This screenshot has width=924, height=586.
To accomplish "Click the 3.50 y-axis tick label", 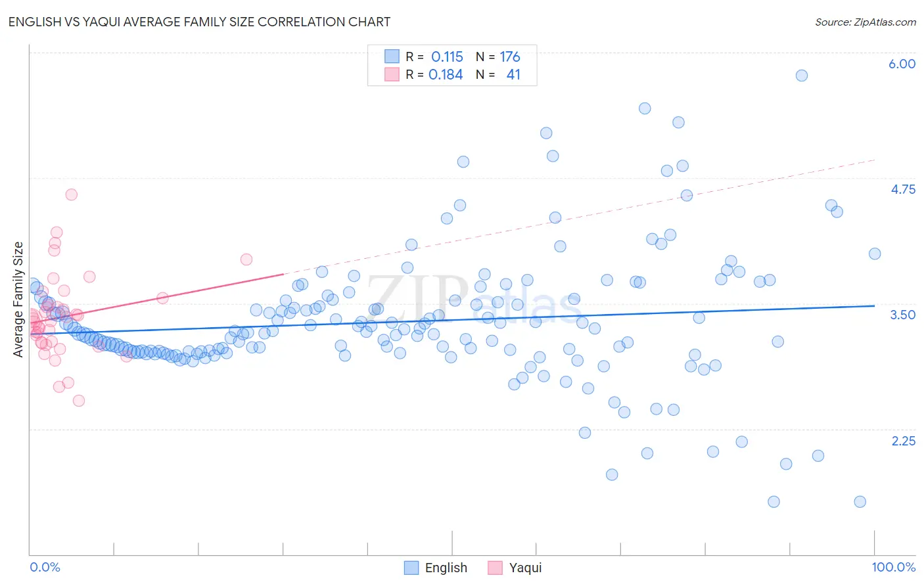I will pyautogui.click(x=903, y=315).
